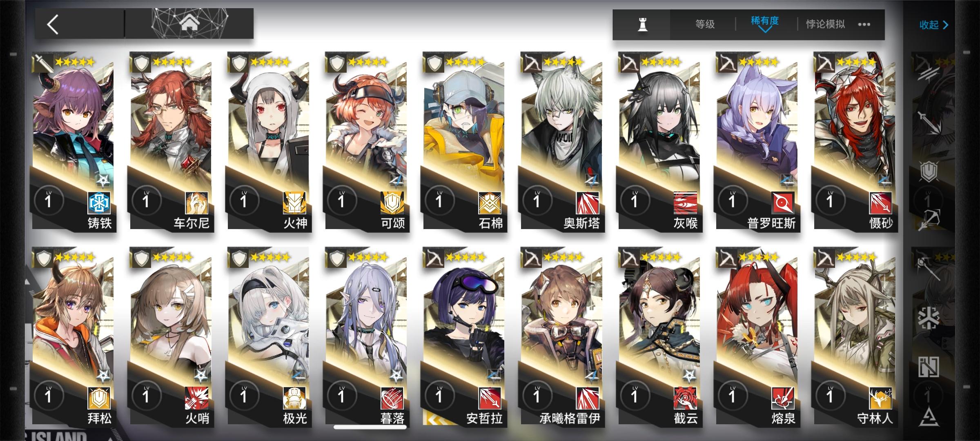Collapse the side panel with 收起
Screen dimensions: 980x441
pos(934,25)
